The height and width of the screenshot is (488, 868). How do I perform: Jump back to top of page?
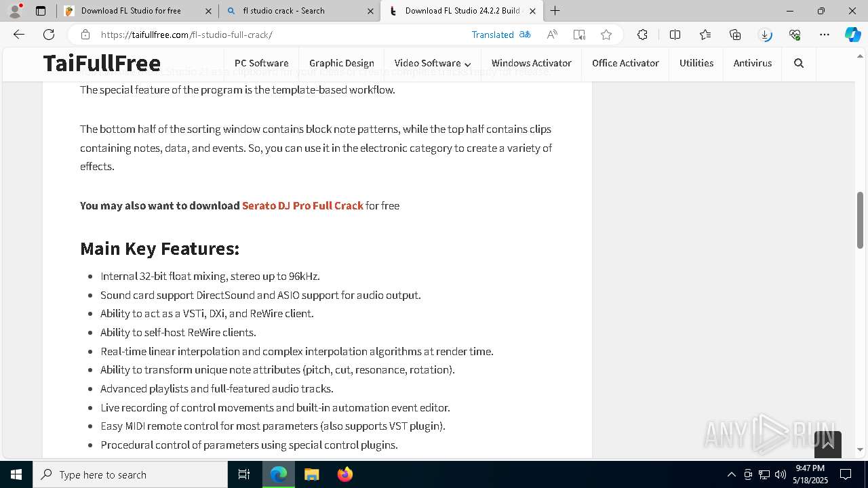pyautogui.click(x=828, y=445)
